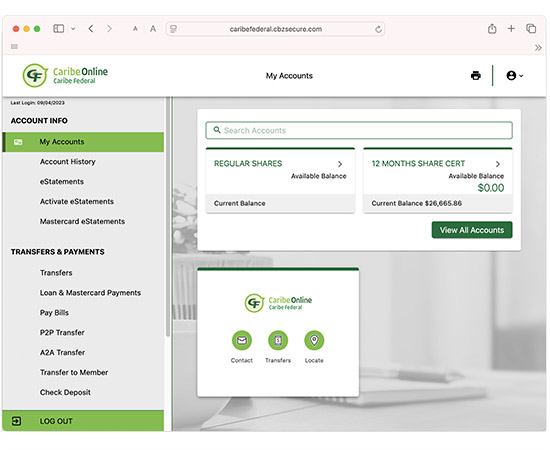Go back with the browser back arrow
This screenshot has width=550, height=450.
[91, 29]
